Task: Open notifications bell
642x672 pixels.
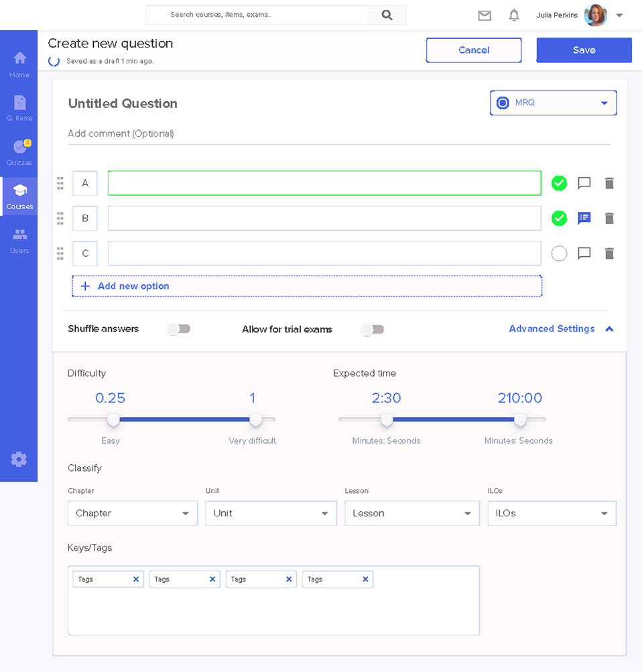Action: [514, 15]
